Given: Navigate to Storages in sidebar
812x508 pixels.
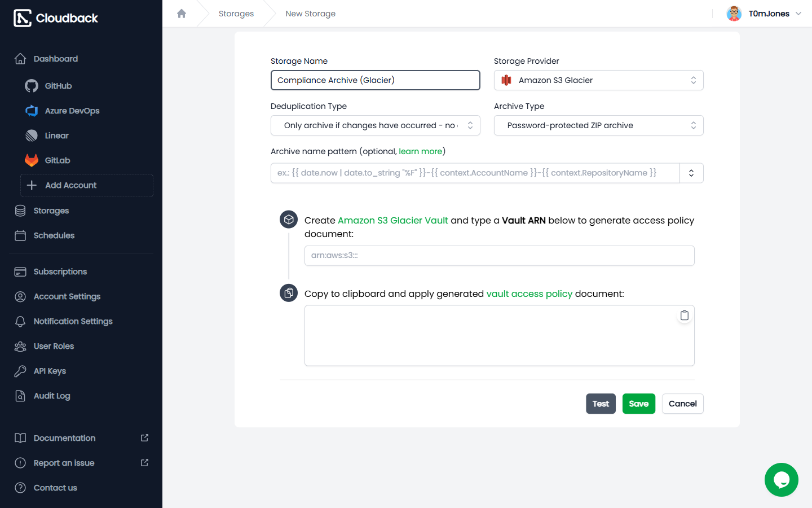Looking at the screenshot, I should click(51, 211).
